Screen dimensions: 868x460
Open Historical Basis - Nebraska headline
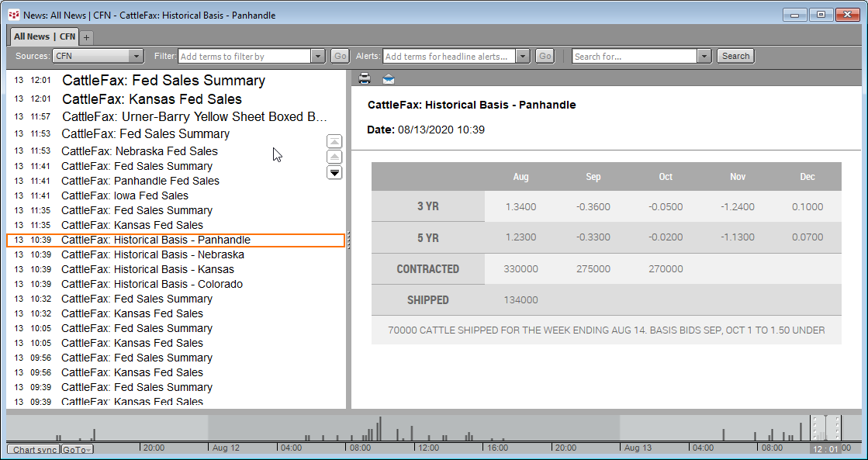[152, 254]
